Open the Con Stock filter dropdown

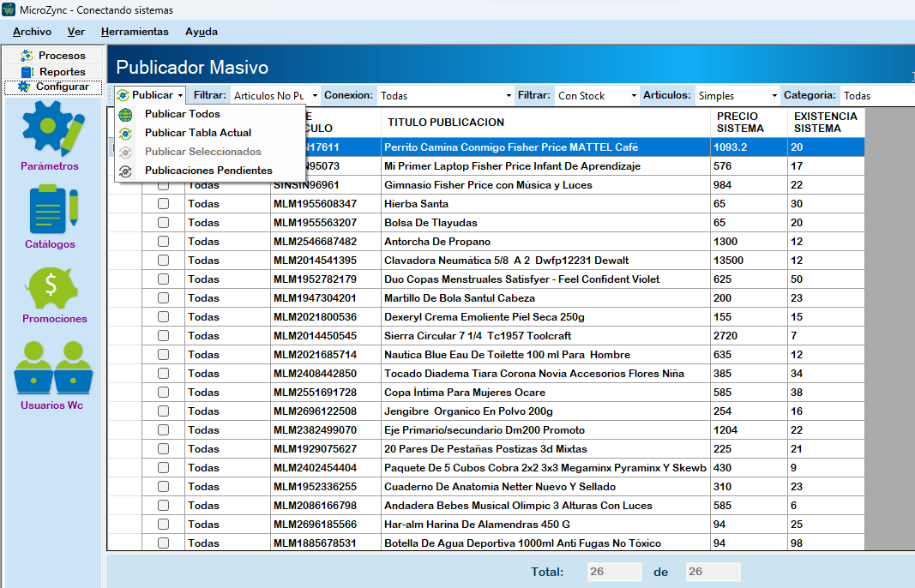click(x=596, y=96)
